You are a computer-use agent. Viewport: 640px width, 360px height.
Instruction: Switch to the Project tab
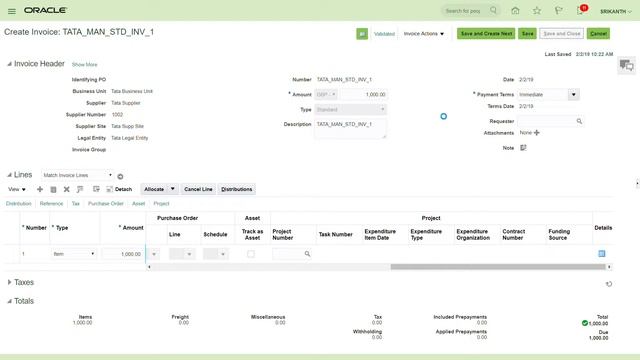click(161, 204)
